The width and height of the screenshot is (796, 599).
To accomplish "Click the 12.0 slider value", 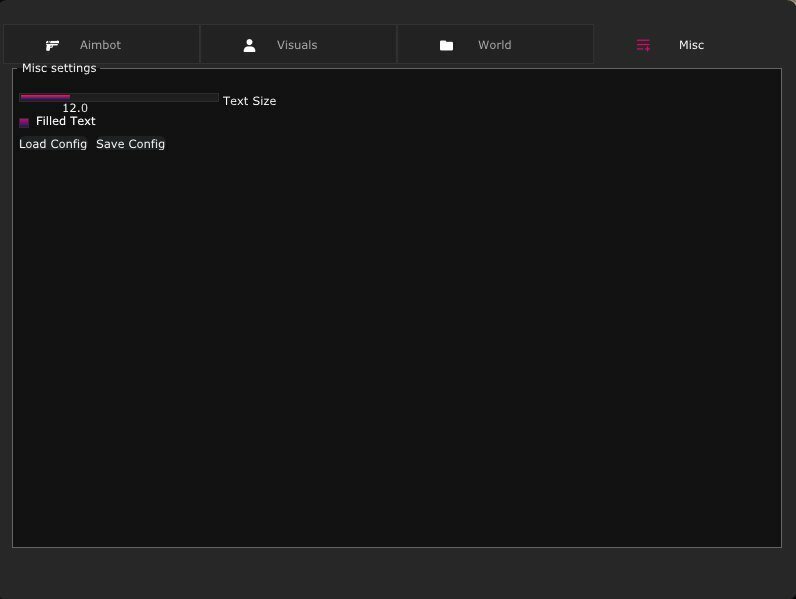I will coord(75,108).
